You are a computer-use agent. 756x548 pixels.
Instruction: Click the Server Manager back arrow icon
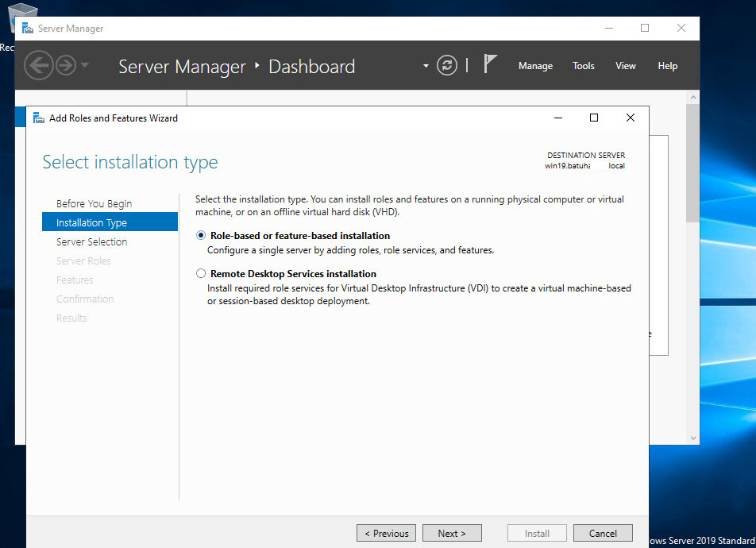(x=37, y=66)
